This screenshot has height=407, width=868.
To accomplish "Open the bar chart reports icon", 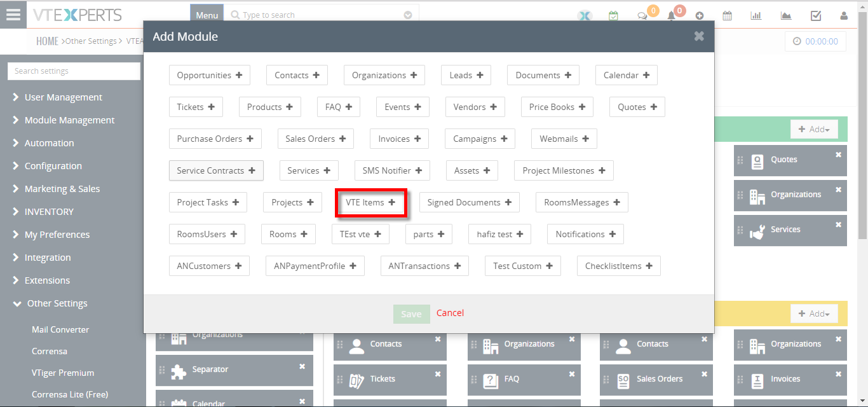I will point(756,16).
